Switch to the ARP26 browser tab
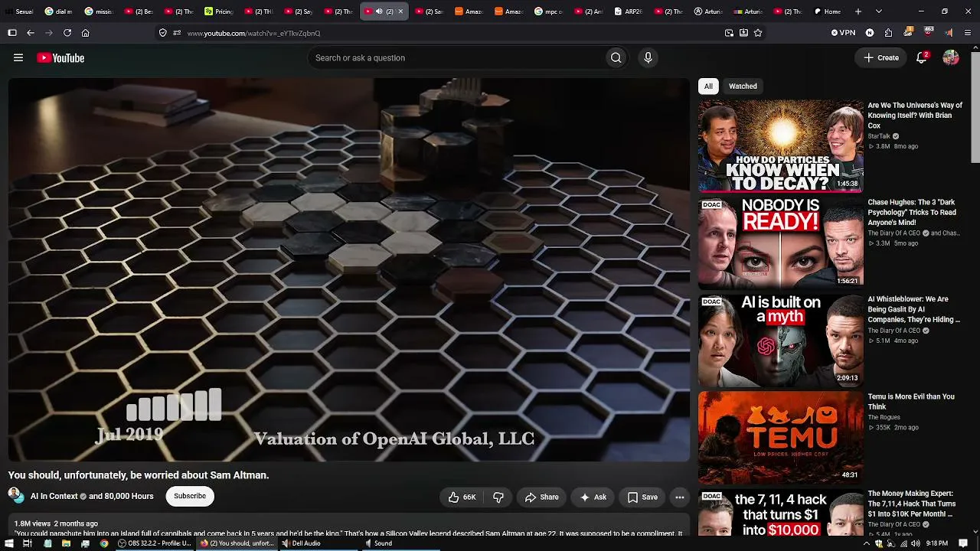The width and height of the screenshot is (980, 551). [x=629, y=11]
